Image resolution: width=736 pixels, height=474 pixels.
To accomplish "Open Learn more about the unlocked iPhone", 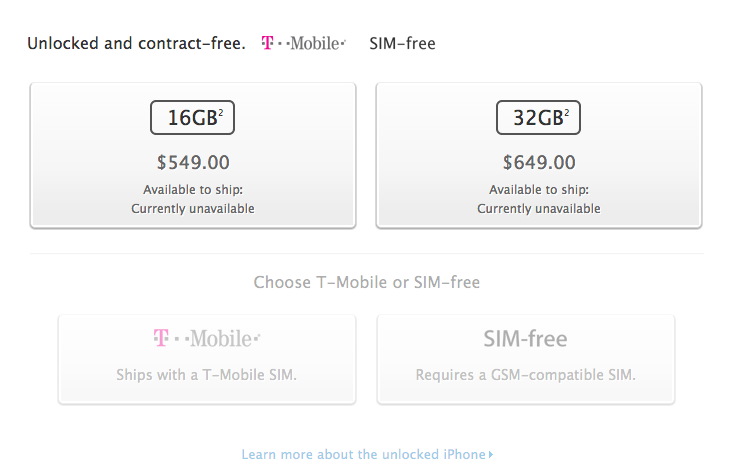I will [363, 455].
